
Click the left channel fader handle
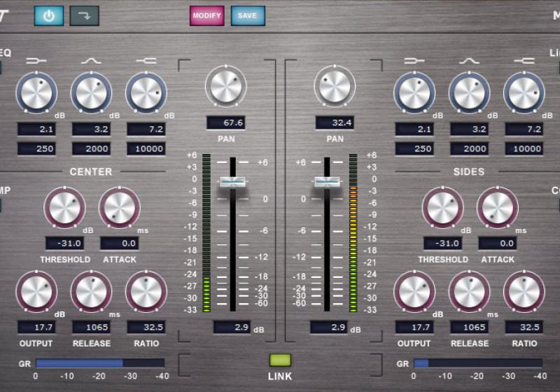tap(232, 181)
